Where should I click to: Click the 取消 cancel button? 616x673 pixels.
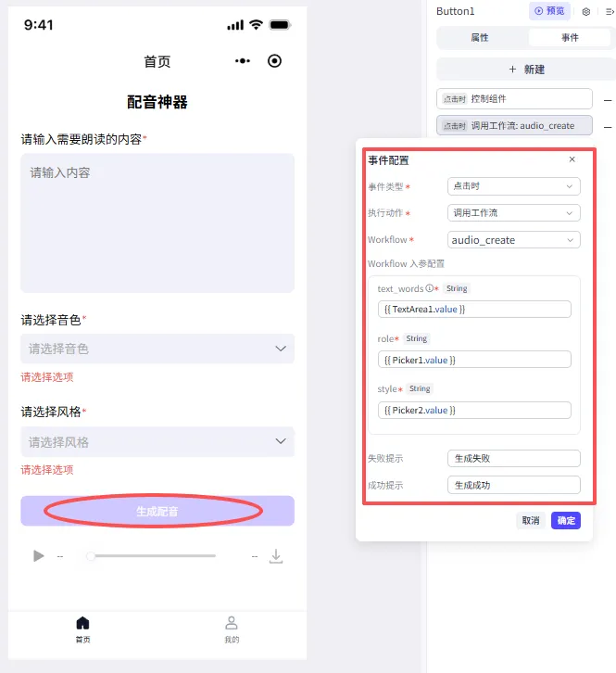[x=530, y=520]
